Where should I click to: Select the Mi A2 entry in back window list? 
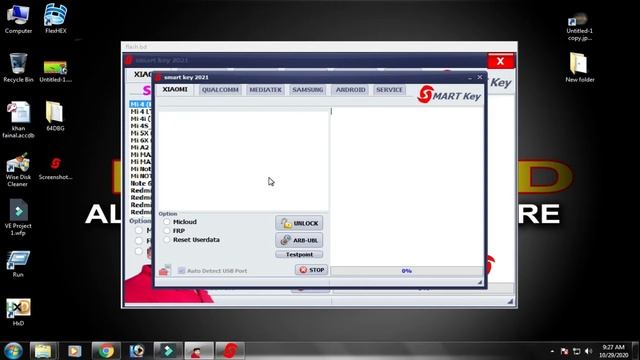pos(140,147)
